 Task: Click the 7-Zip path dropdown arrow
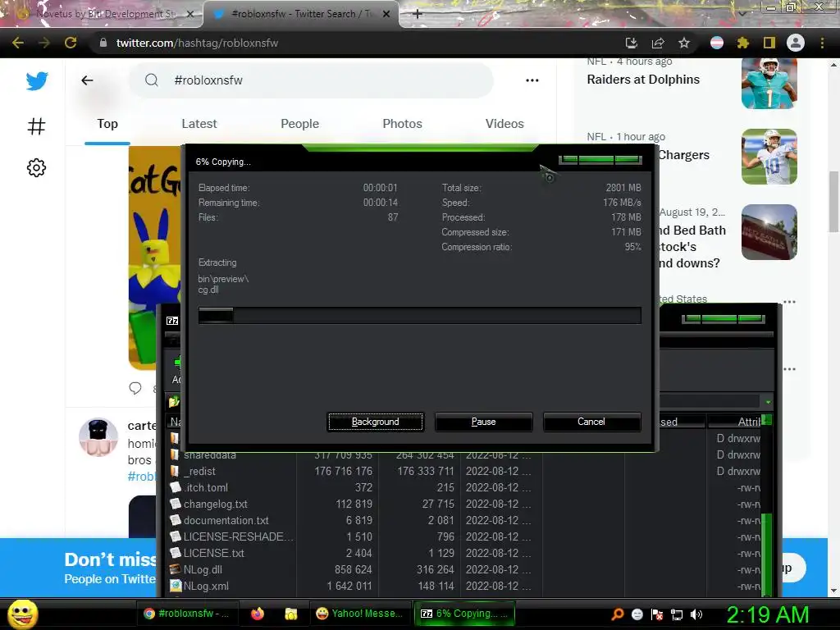click(768, 402)
